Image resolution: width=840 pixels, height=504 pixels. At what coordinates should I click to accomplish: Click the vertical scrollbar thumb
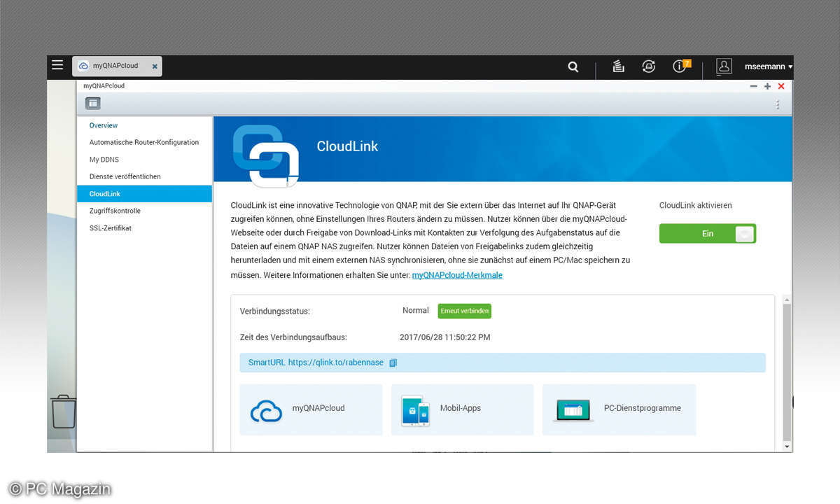[x=787, y=371]
